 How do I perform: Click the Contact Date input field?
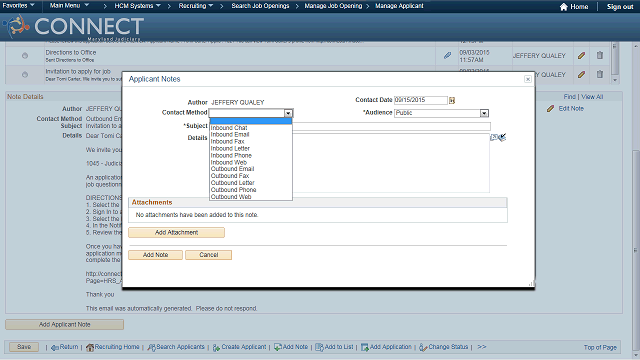tap(420, 100)
